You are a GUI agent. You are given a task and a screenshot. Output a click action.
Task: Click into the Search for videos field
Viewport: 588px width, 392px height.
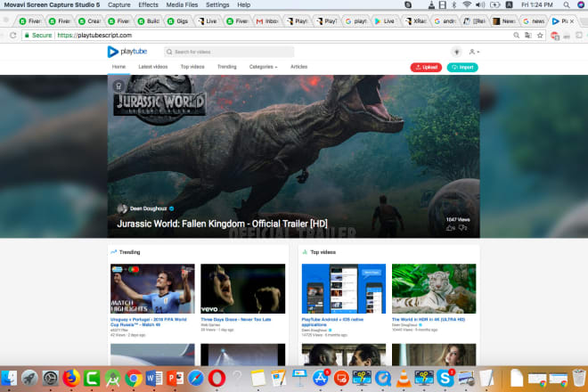229,52
